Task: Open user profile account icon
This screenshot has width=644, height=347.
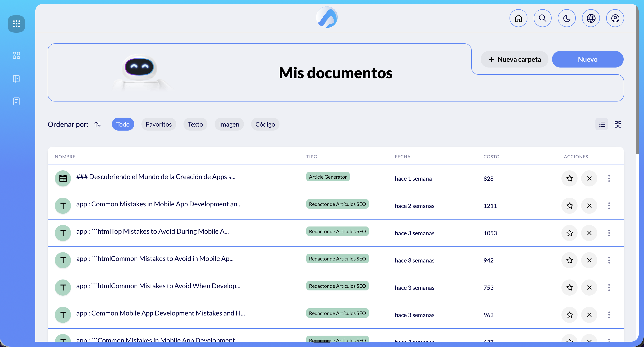Action: 615,18
